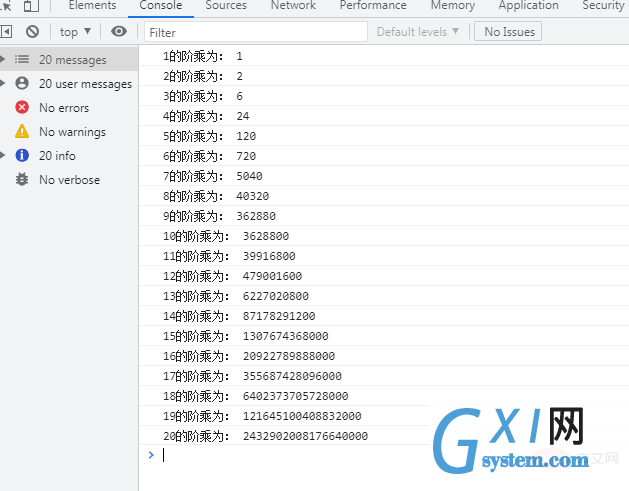This screenshot has height=491, width=629.
Task: Click the log line showing 2432902008176640000
Action: (x=384, y=436)
